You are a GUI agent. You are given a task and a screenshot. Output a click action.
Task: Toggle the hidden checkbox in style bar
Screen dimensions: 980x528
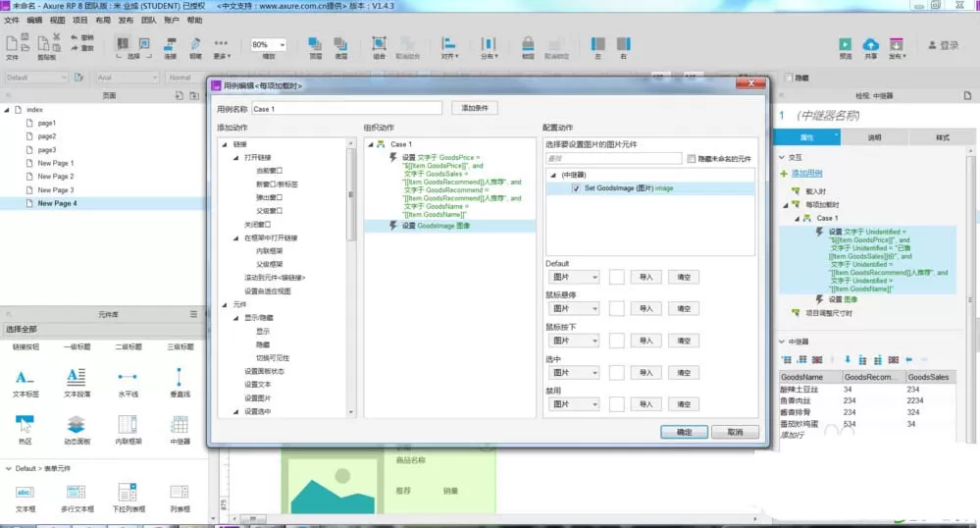pyautogui.click(x=789, y=78)
